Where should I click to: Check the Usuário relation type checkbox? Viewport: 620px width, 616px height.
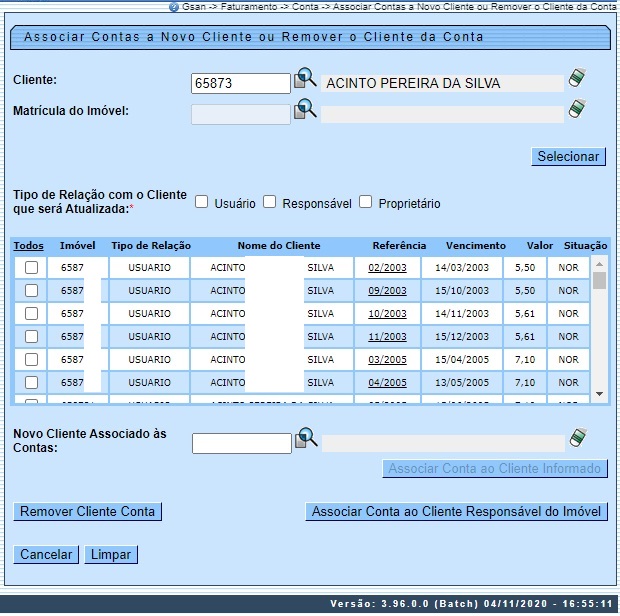[x=201, y=202]
